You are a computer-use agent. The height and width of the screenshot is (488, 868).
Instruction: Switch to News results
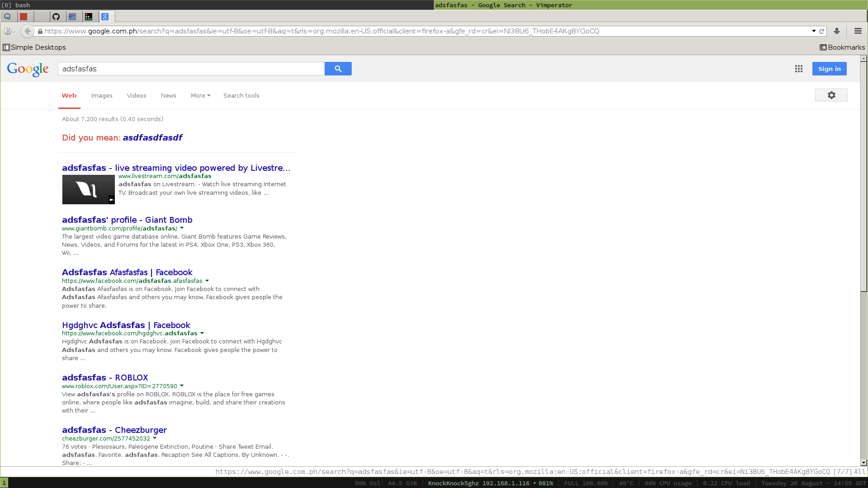click(x=169, y=95)
